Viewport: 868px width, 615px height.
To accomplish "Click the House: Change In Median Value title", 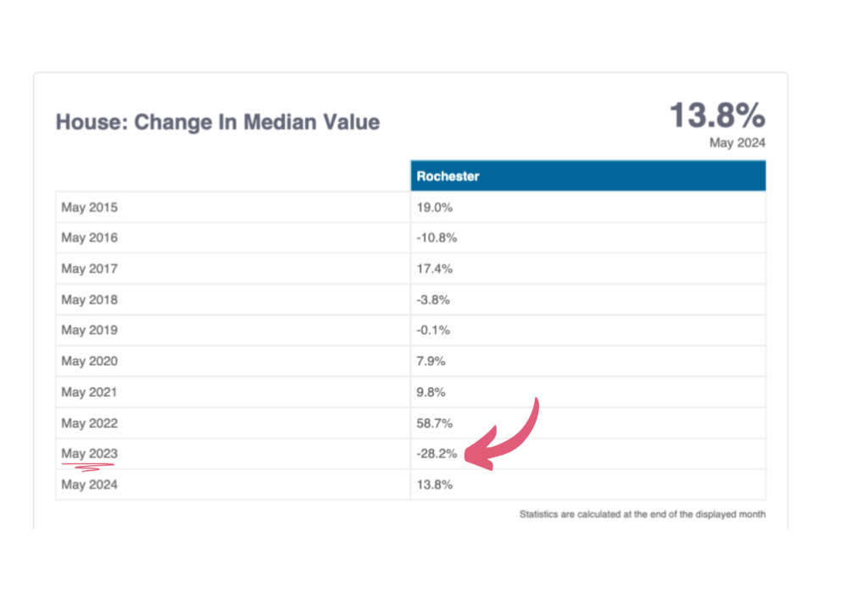I will click(x=218, y=122).
